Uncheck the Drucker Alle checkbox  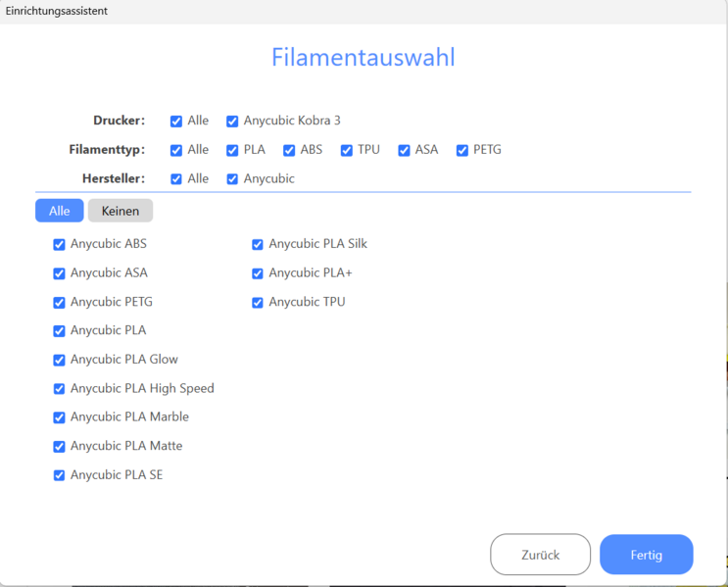pos(176,122)
